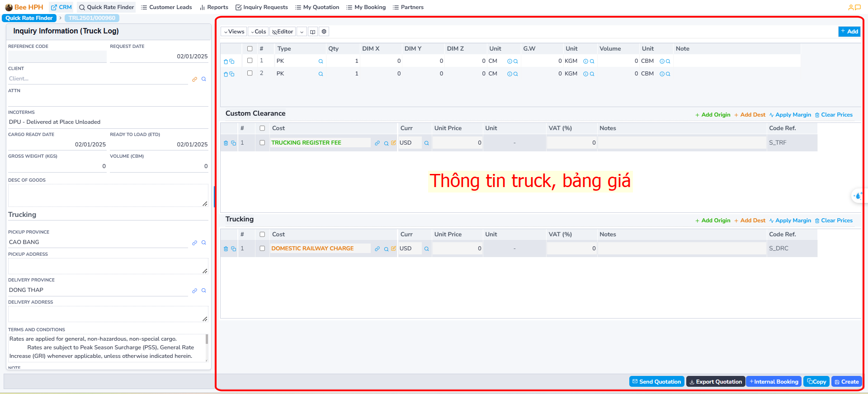Click the Internal Booking button
Viewport: 868px width, 394px height.
point(774,382)
